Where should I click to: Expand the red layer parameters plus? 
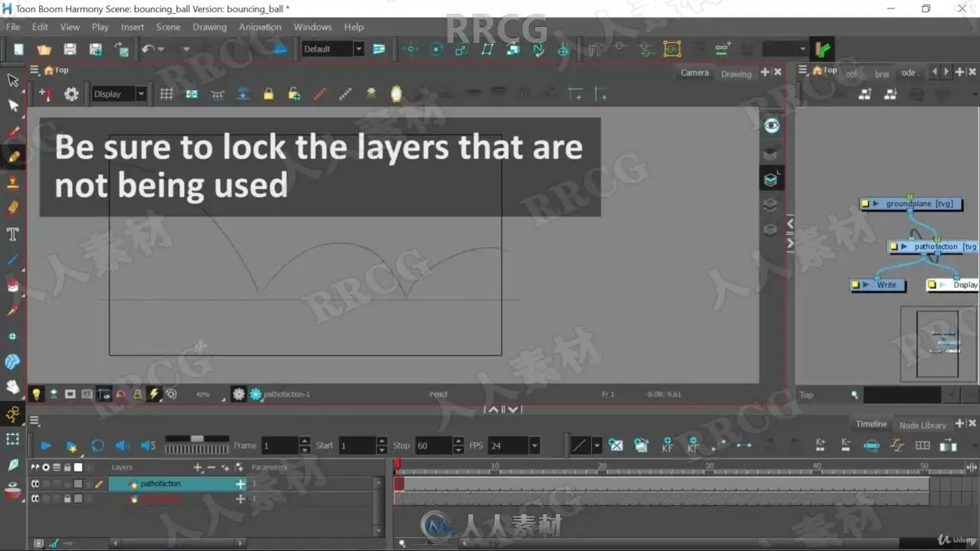[x=240, y=499]
